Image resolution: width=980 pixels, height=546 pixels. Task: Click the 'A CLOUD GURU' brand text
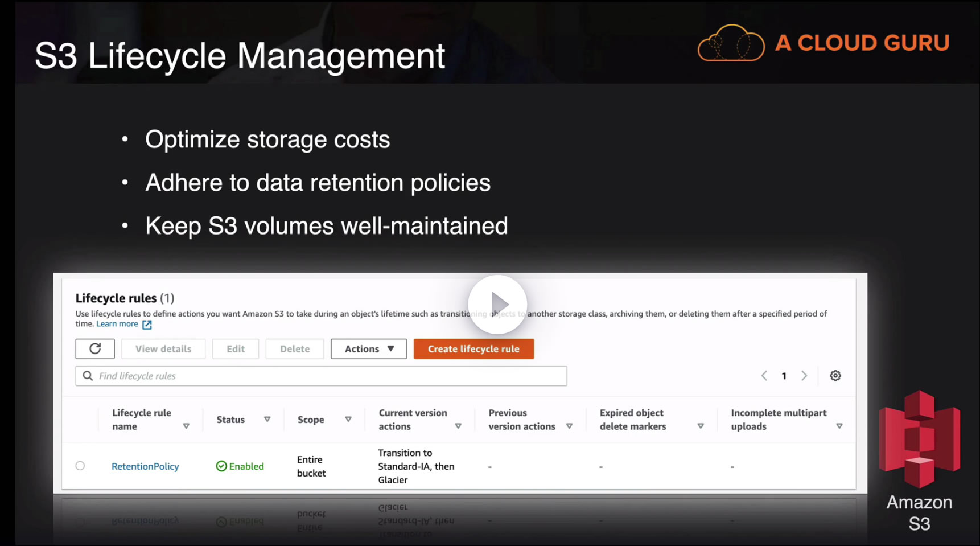(x=862, y=43)
